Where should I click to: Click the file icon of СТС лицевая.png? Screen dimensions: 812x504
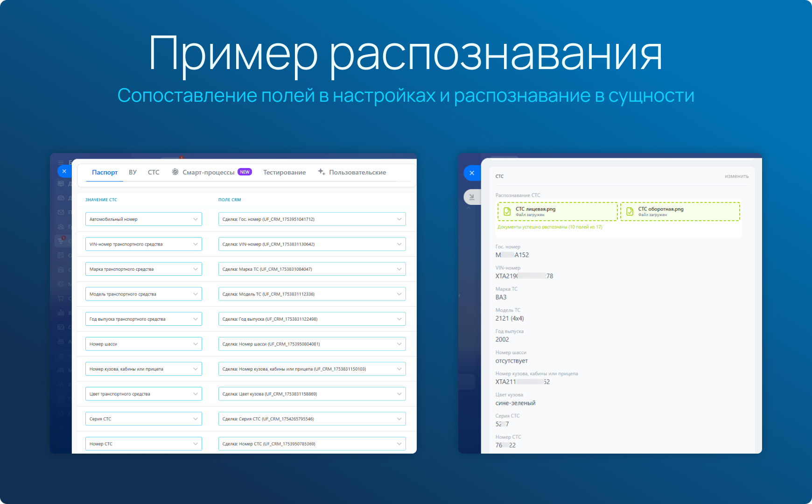507,211
